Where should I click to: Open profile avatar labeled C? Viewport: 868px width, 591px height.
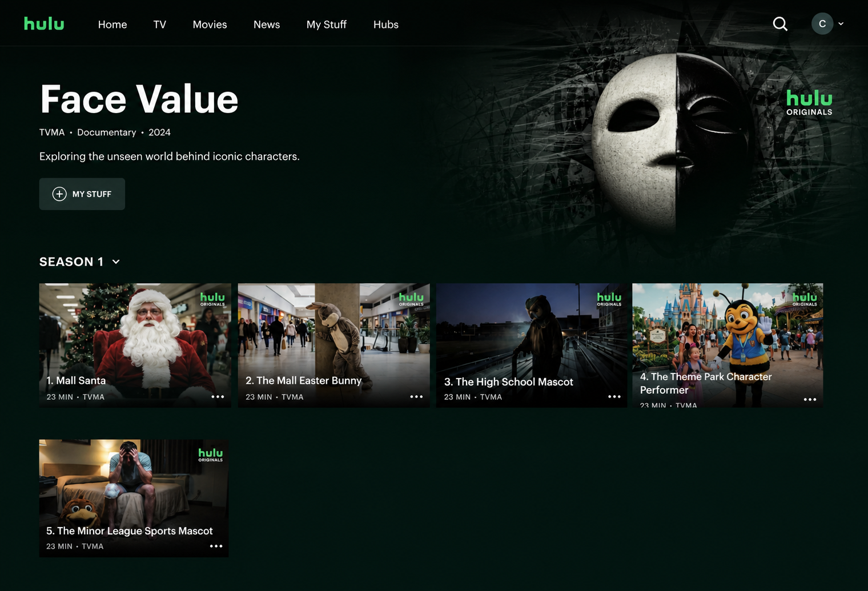[822, 24]
